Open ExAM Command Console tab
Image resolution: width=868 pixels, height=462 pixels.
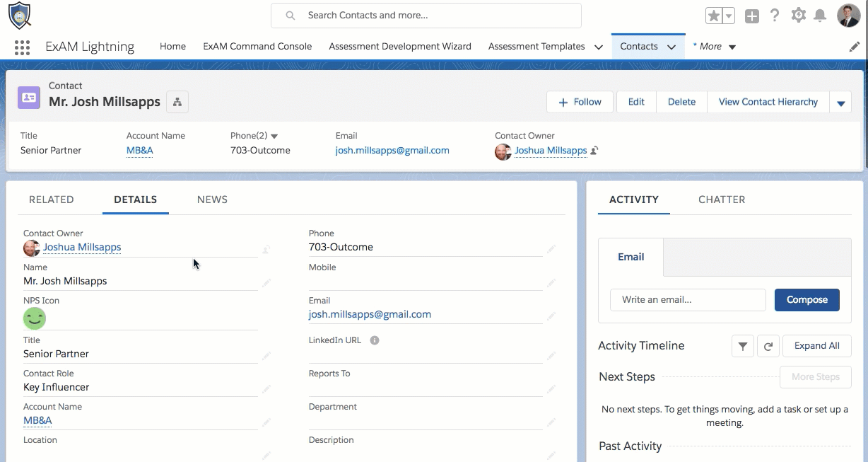point(257,47)
